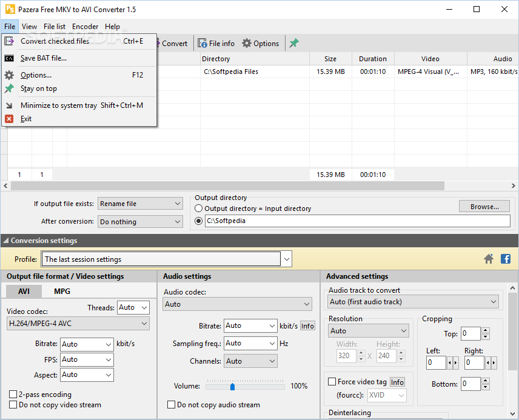Viewport: 519px width, 420px height.
Task: Click Advanced settings scrollbar down arrow
Action: pos(512,414)
